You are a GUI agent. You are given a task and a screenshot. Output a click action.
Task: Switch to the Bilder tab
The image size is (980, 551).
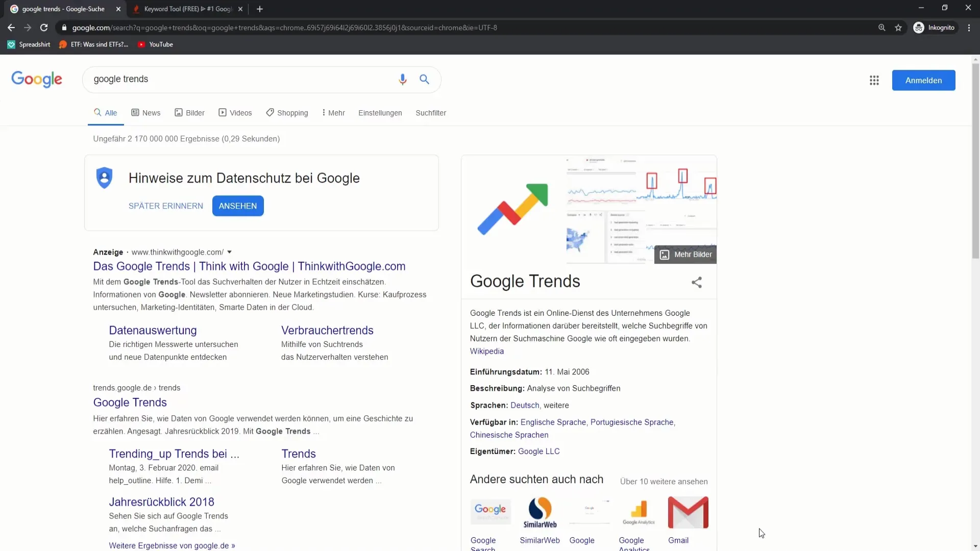[x=189, y=113]
